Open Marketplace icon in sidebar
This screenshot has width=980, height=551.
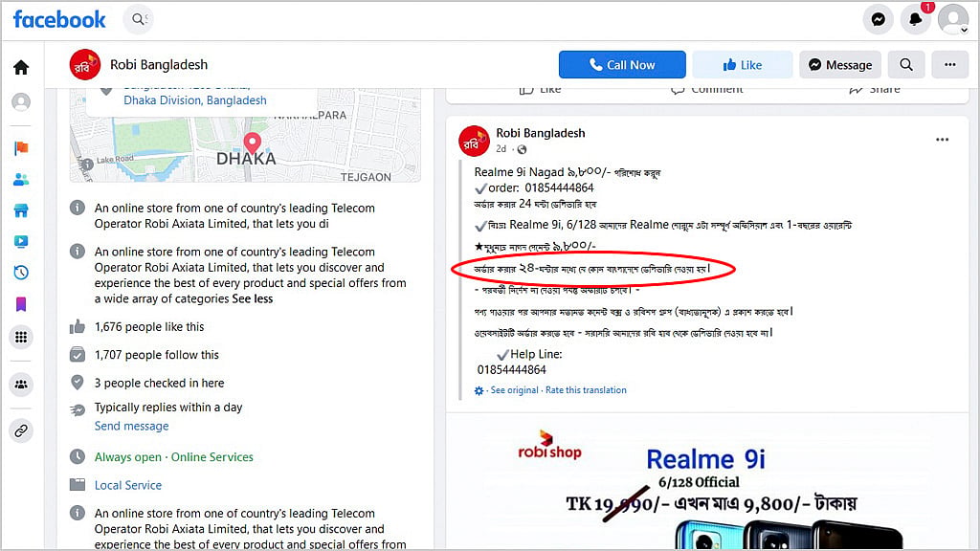tap(21, 210)
